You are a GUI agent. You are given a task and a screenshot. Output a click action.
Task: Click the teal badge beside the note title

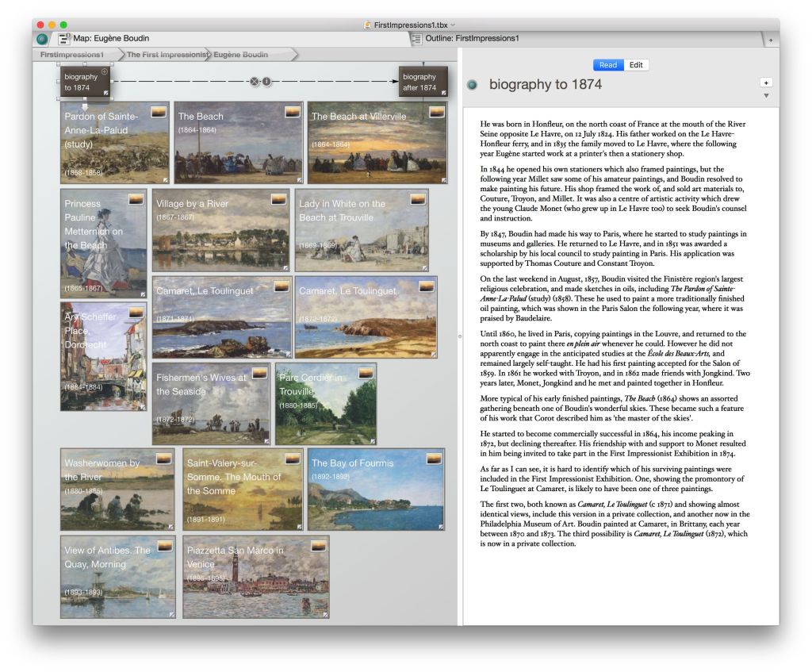(x=473, y=85)
